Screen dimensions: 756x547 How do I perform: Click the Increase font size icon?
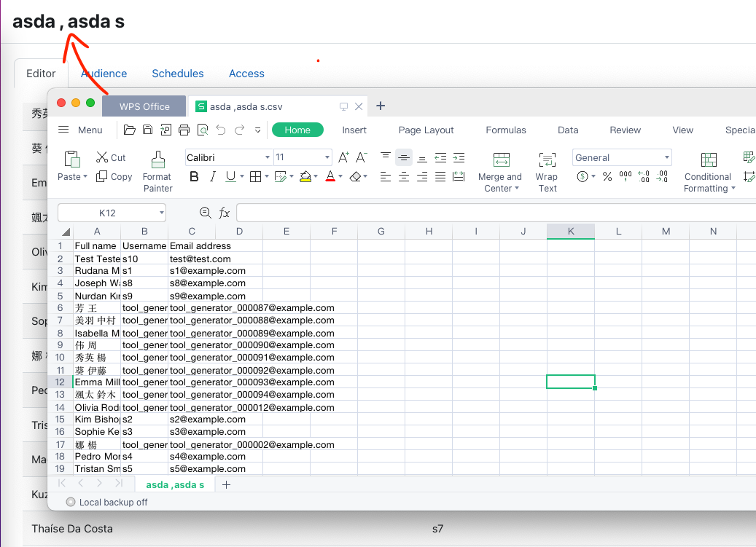pyautogui.click(x=343, y=157)
